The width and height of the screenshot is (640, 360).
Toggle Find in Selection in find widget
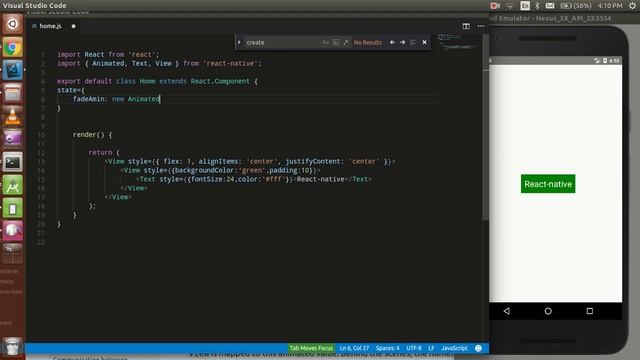point(413,42)
